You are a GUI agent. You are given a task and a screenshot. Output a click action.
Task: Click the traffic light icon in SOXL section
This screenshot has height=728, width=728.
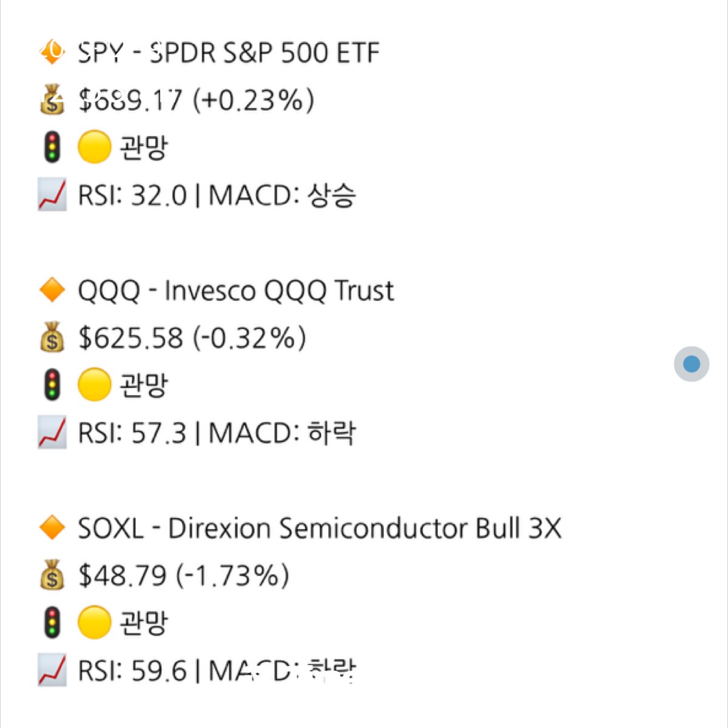pyautogui.click(x=53, y=623)
